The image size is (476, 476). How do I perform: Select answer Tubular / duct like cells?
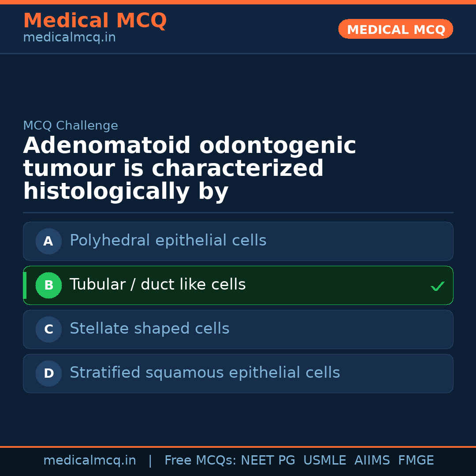tap(157, 285)
